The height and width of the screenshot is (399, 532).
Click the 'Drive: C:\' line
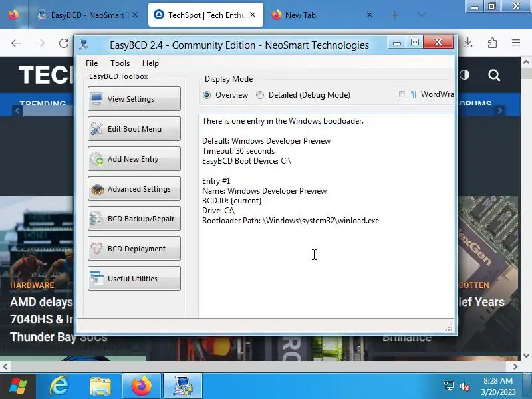(x=218, y=211)
